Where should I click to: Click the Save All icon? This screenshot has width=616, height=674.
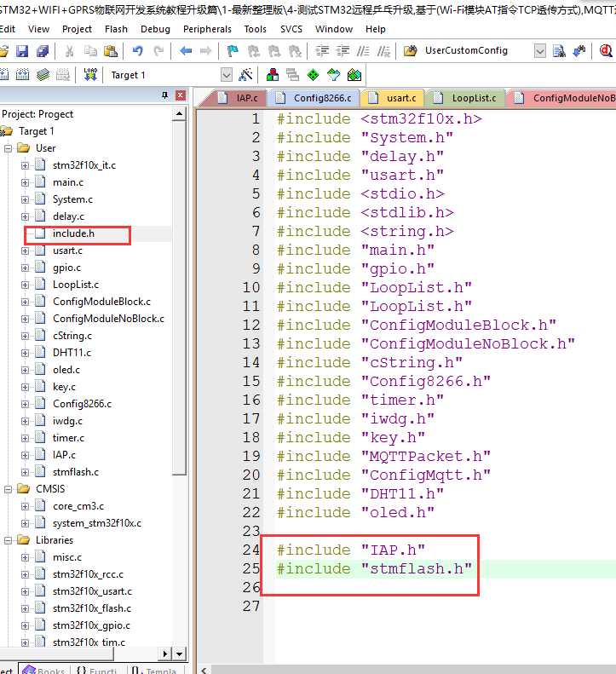(x=43, y=51)
